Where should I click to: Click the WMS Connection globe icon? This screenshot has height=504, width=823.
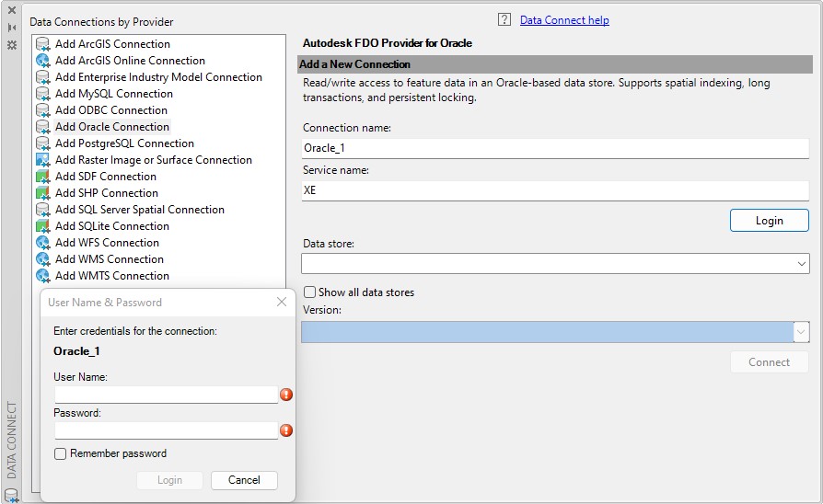[42, 259]
